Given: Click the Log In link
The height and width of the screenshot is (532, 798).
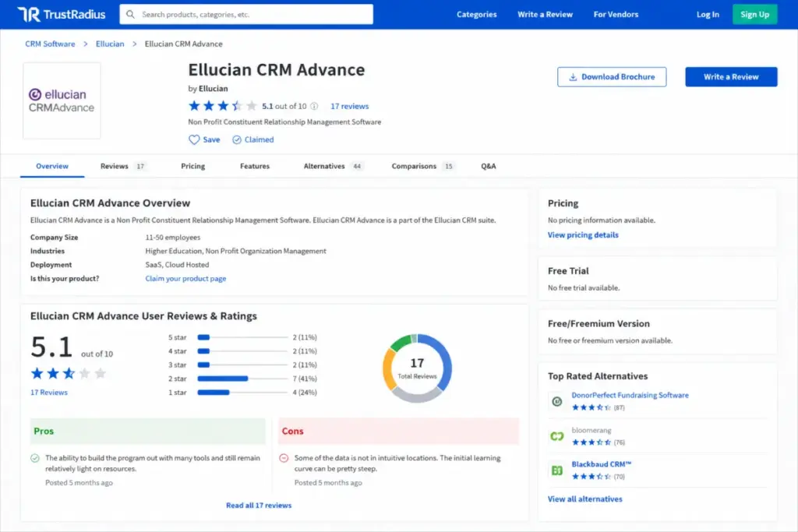Looking at the screenshot, I should (x=708, y=14).
